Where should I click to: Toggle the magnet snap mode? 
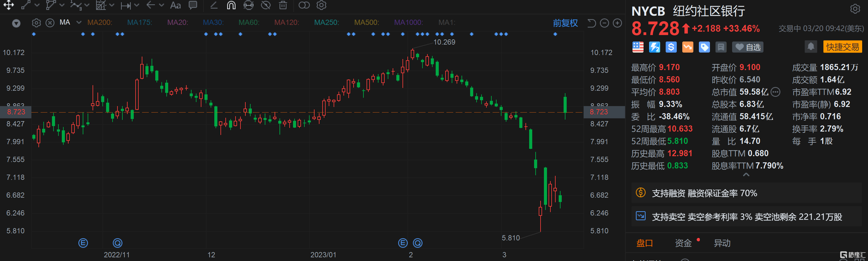coord(231,5)
